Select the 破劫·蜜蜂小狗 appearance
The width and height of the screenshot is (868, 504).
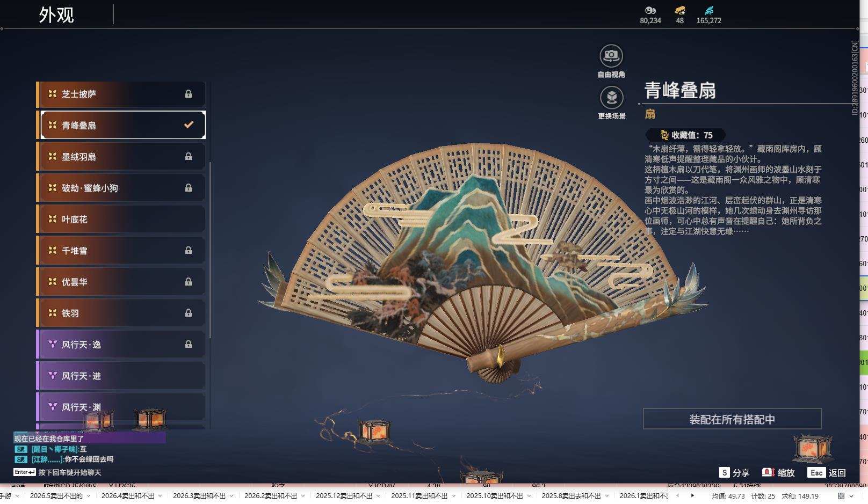point(121,188)
